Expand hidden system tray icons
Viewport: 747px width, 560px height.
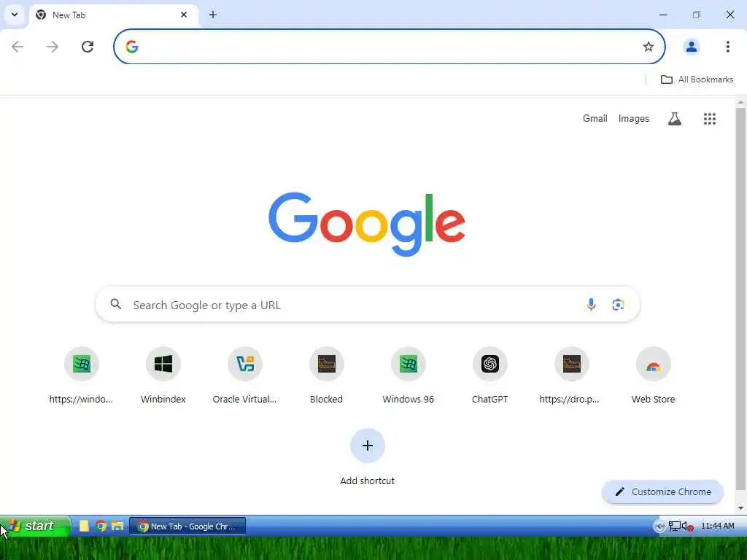click(659, 526)
